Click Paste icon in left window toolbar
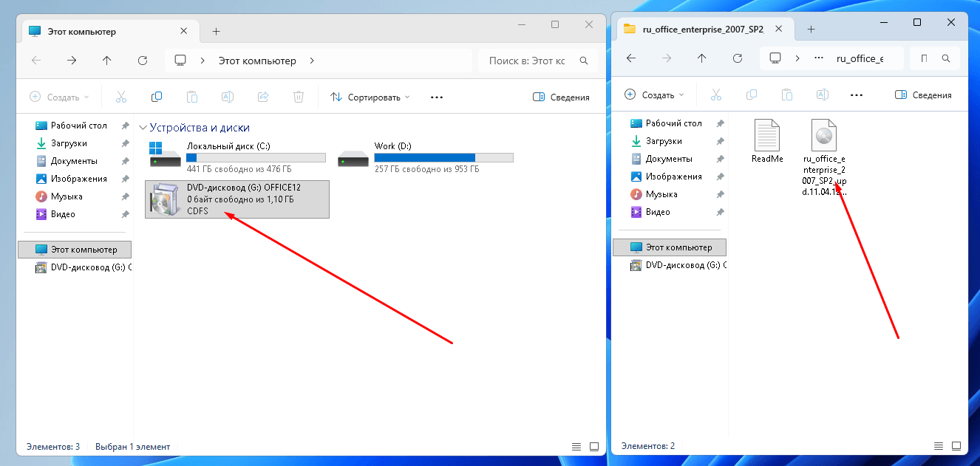980x466 pixels. tap(192, 97)
